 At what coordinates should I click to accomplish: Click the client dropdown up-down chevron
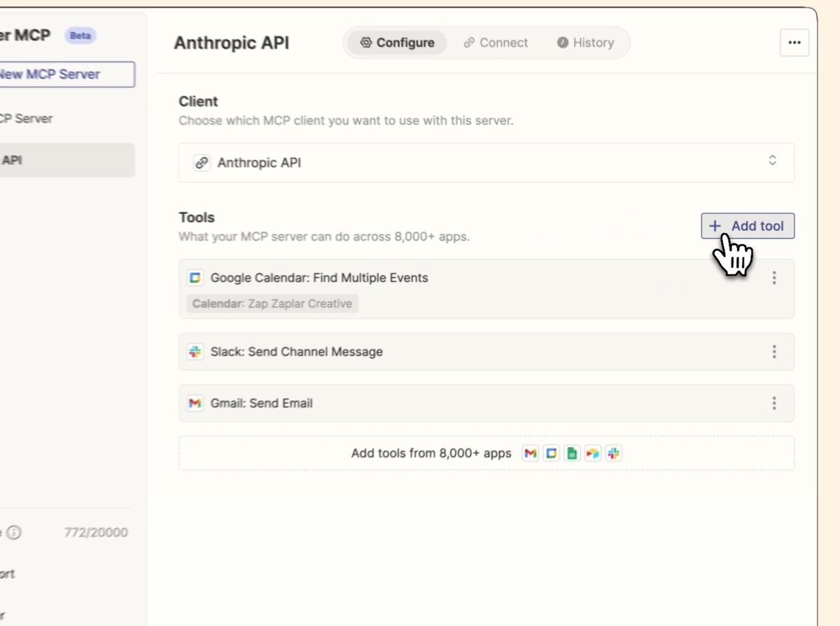pos(773,160)
